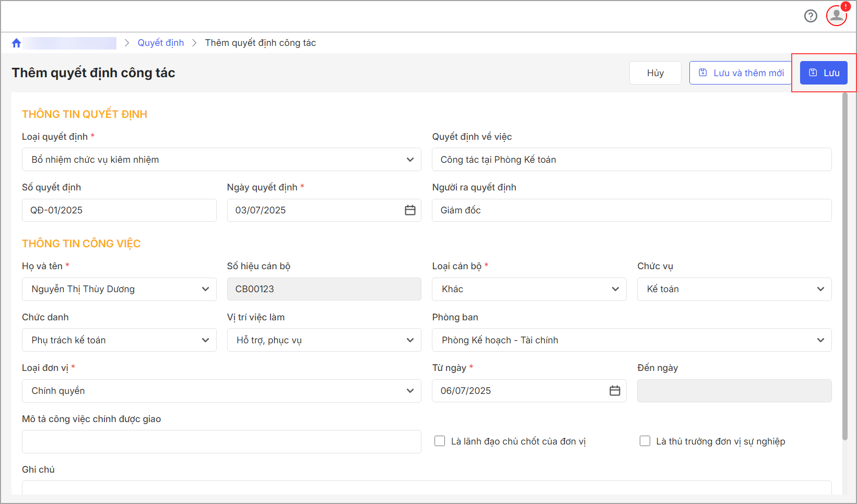Click the vertical scrollbar on the right
Viewport: 857px width, 504px height.
pos(844,266)
